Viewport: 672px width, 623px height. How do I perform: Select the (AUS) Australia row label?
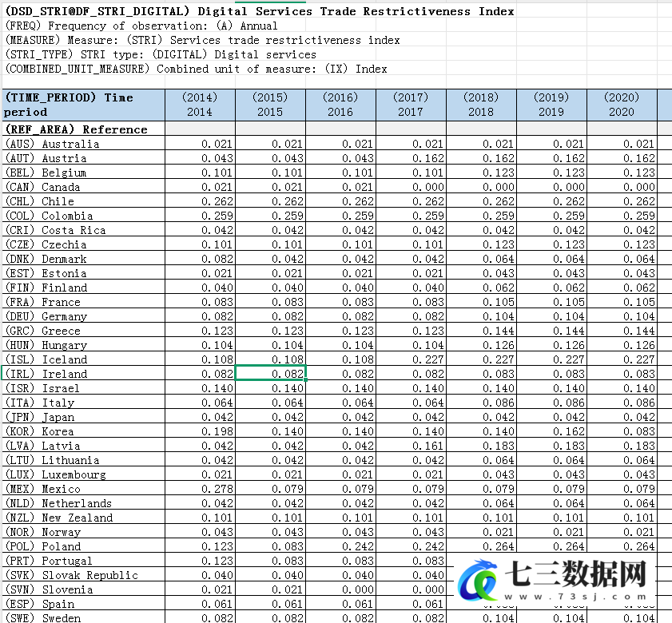(x=84, y=144)
